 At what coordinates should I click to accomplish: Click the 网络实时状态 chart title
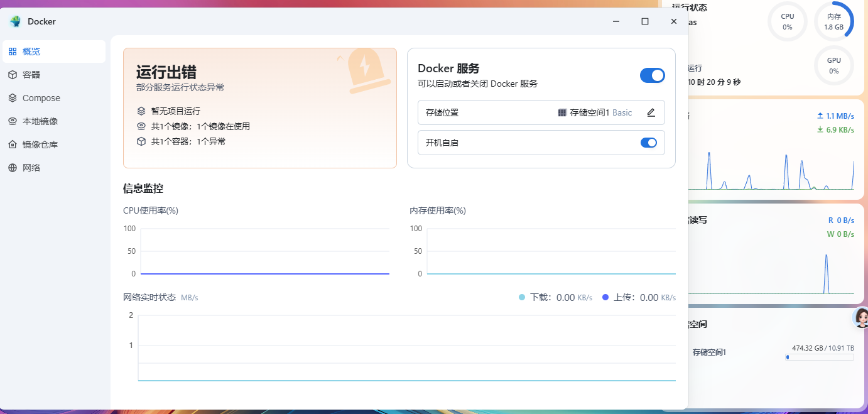(149, 297)
